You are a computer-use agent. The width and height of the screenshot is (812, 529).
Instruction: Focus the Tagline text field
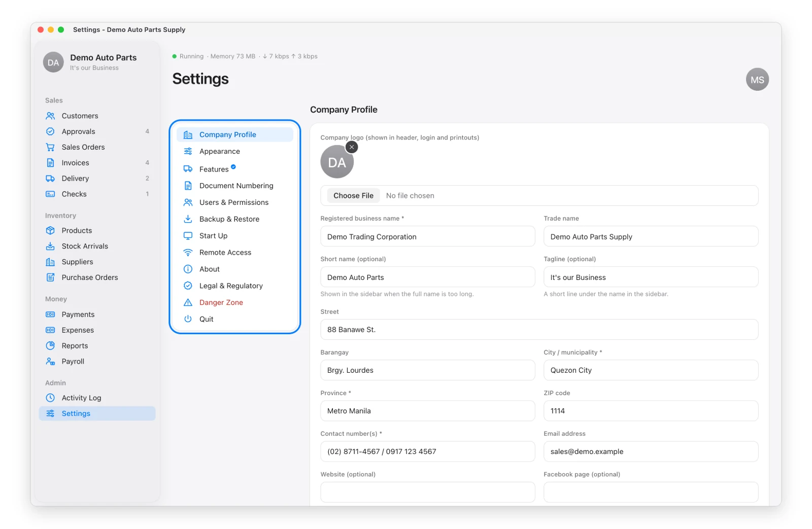651,277
